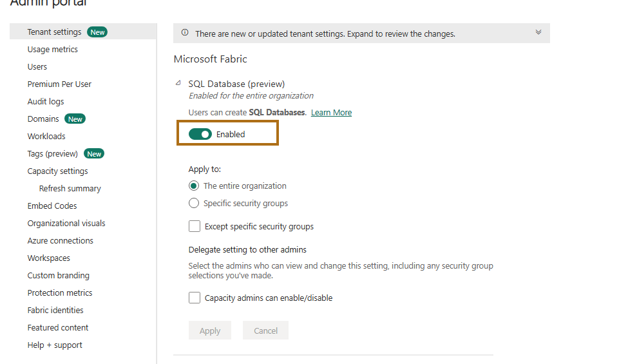
Task: Select Specific security groups radio button
Action: (193, 203)
